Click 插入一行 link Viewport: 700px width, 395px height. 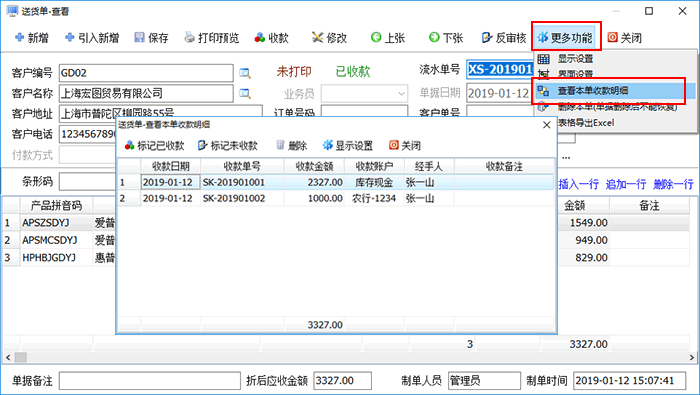[579, 184]
